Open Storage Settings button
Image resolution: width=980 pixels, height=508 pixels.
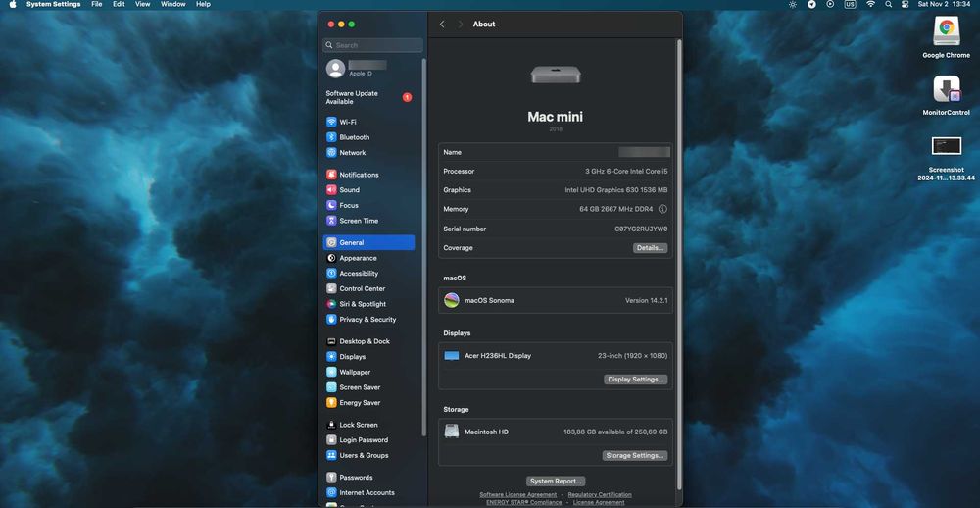(635, 455)
